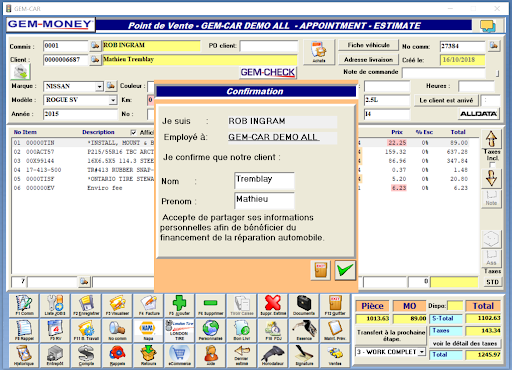
Task: Open Aide support agent icon
Action: [211, 355]
